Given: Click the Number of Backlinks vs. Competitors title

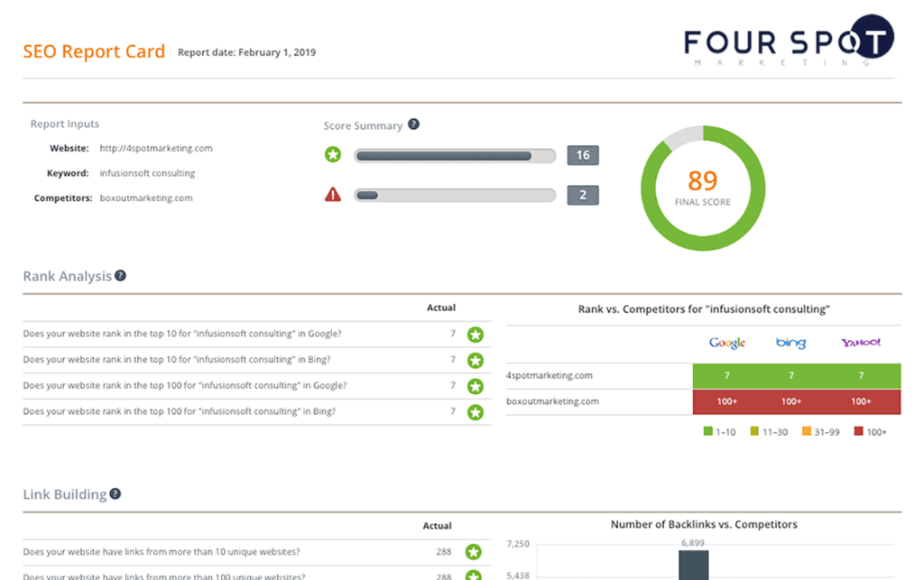Looking at the screenshot, I should coord(704,524).
